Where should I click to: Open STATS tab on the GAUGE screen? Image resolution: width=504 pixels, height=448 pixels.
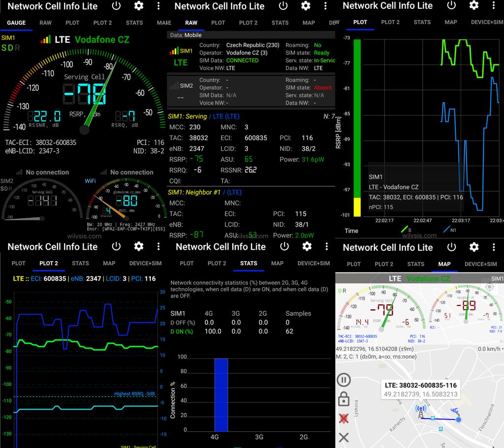pos(134,23)
